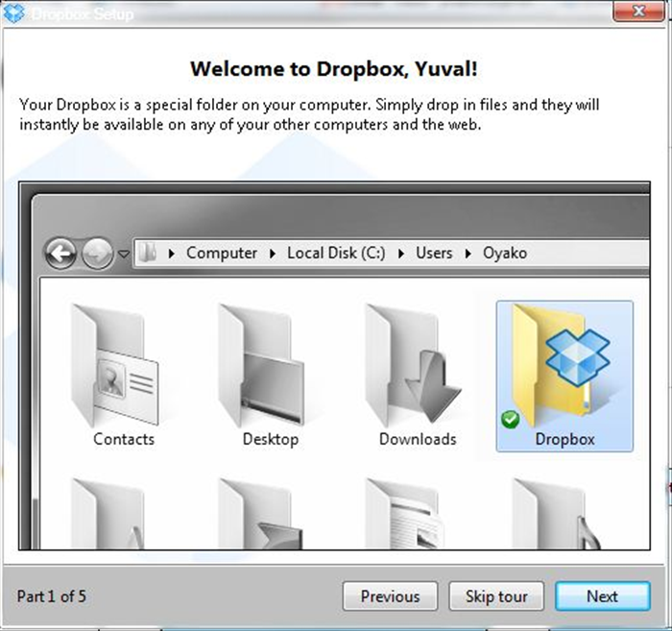The width and height of the screenshot is (672, 631).
Task: Click the Dropbox logo in the title bar
Action: tap(14, 12)
